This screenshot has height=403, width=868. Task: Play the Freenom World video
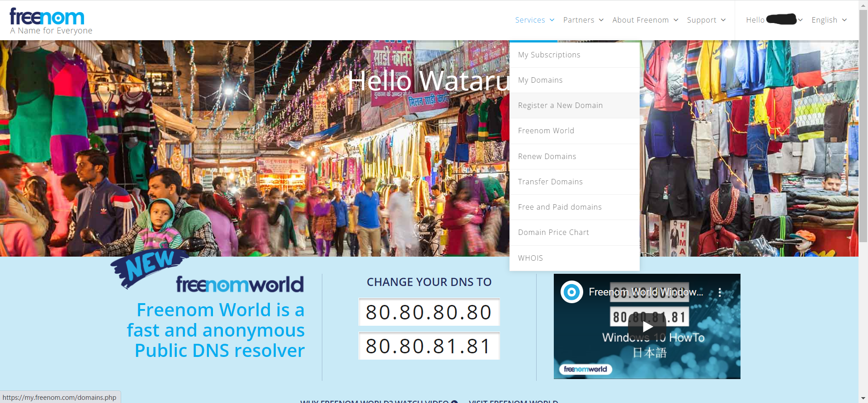[x=647, y=327]
